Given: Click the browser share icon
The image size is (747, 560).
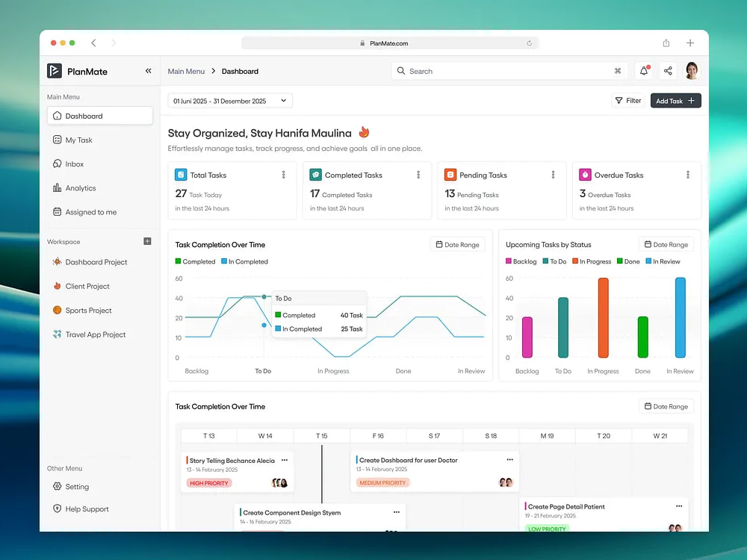Looking at the screenshot, I should [666, 43].
